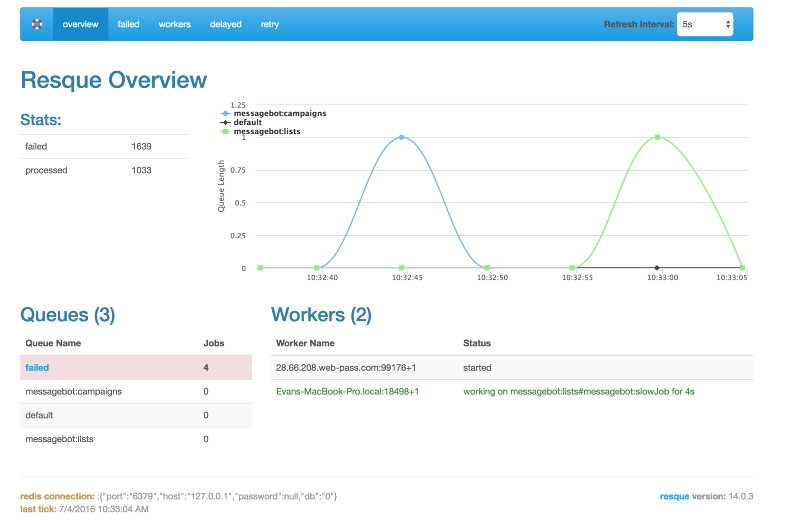Click the Resque Overview title
800x522 pixels.
point(114,80)
